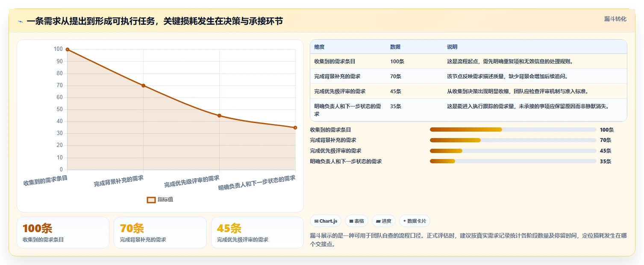Select the 表格 chip
Viewport: 644px width, 265px height.
click(356, 221)
